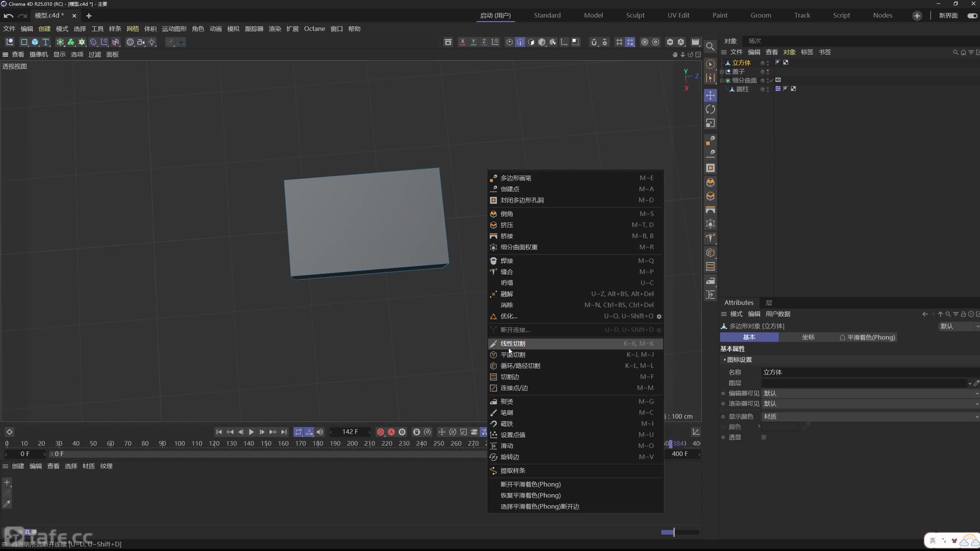Open the 坐标 coordinates attribute tab
This screenshot has height=551, width=980.
point(808,337)
